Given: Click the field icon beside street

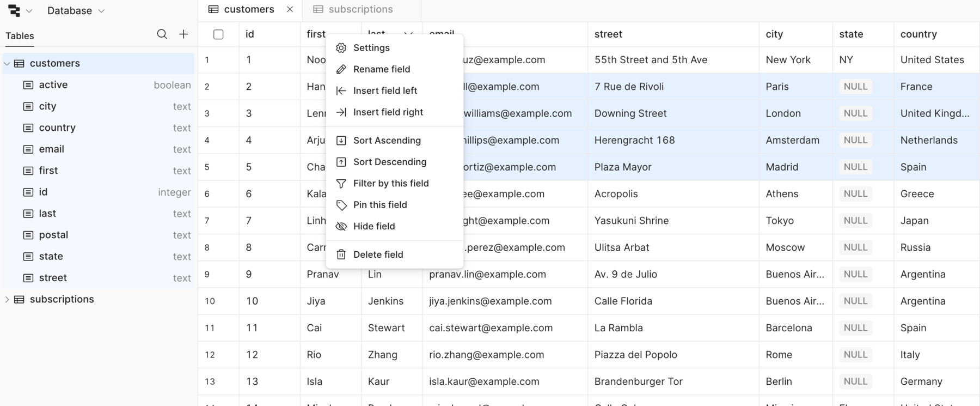Looking at the screenshot, I should click(x=28, y=278).
